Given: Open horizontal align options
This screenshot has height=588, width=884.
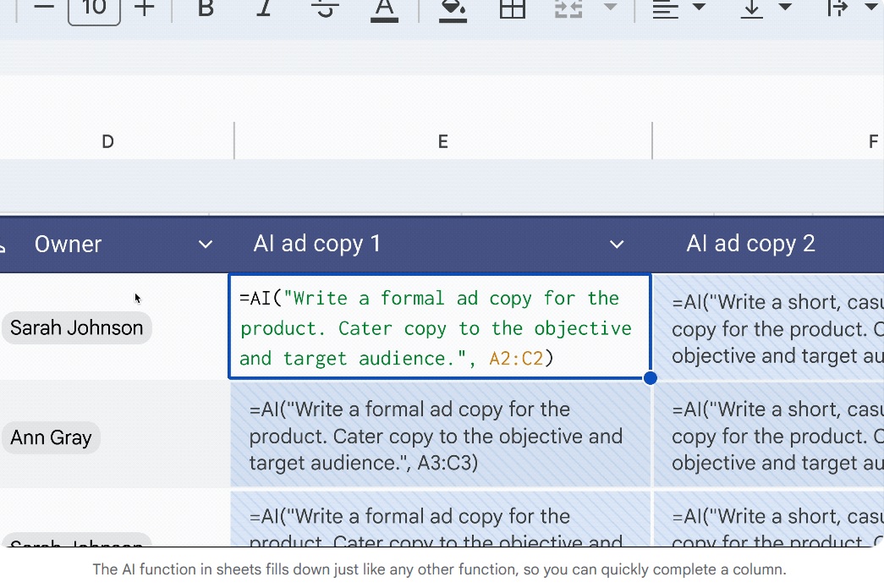Looking at the screenshot, I should pos(665,8).
